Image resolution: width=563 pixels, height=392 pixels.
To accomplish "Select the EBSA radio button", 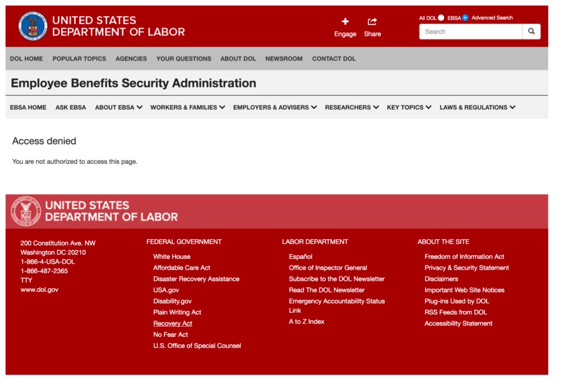I will [x=465, y=18].
